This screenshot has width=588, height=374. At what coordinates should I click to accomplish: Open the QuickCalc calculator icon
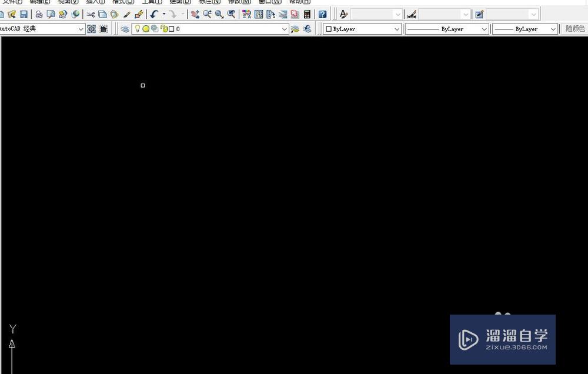click(307, 14)
